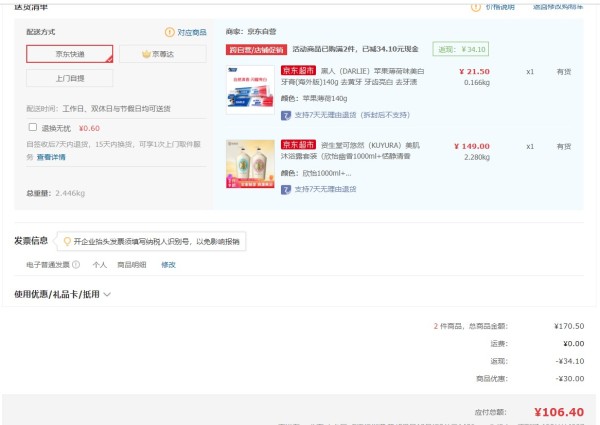Click the 总商品金额 ¥170.50 amount
Viewport: 600px width, 425px height.
[x=569, y=326]
